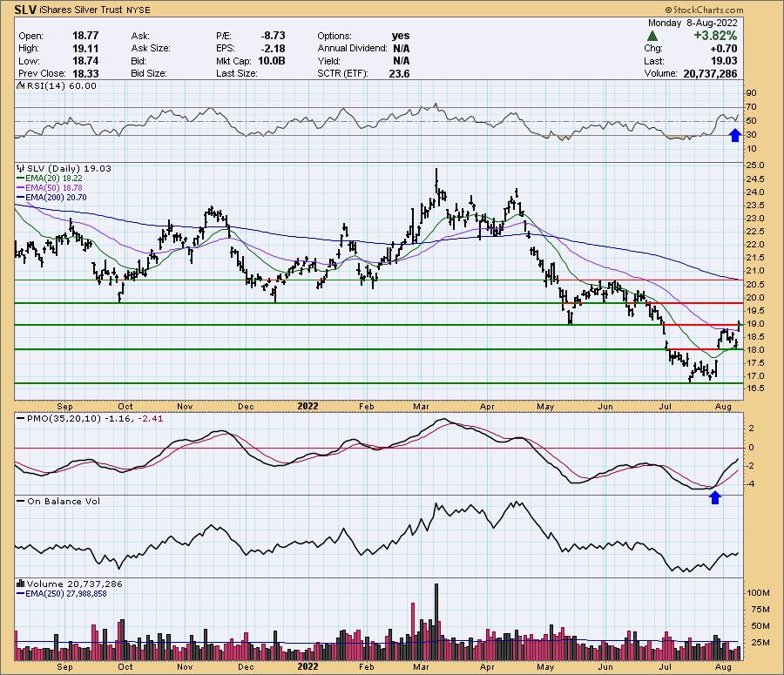Click the Annual Dividend label
Image resolution: width=784 pixels, height=675 pixels.
(x=352, y=49)
